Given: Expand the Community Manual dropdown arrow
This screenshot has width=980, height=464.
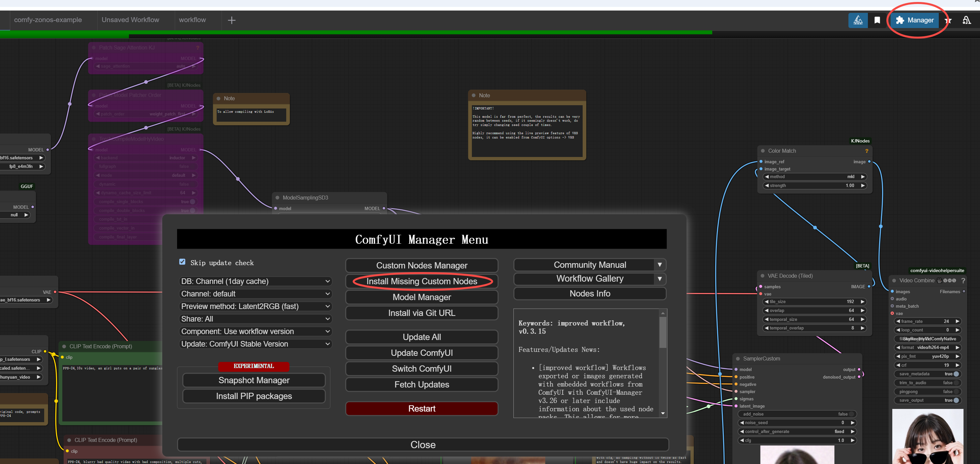Looking at the screenshot, I should [x=659, y=265].
